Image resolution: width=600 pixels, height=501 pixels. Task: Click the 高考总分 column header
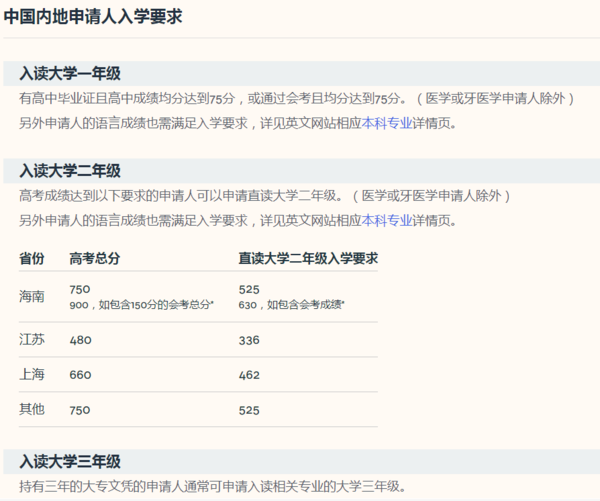(95, 258)
